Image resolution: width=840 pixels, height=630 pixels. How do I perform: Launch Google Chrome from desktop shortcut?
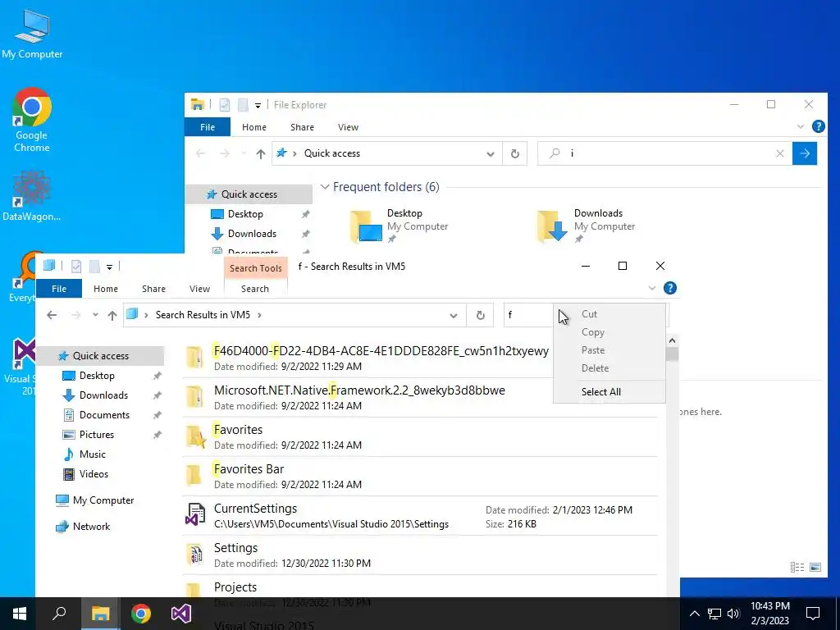[32, 120]
